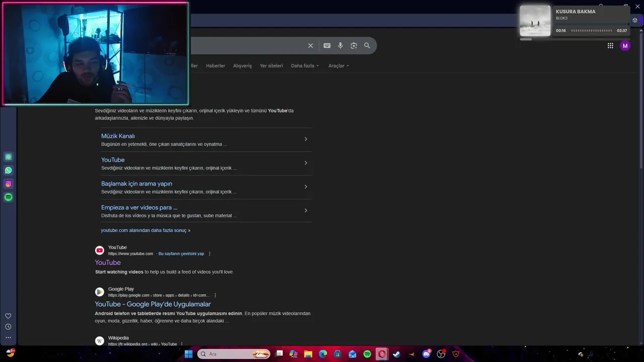The image size is (644, 362).
Task: Click the Google Play result favicon
Action: click(100, 292)
